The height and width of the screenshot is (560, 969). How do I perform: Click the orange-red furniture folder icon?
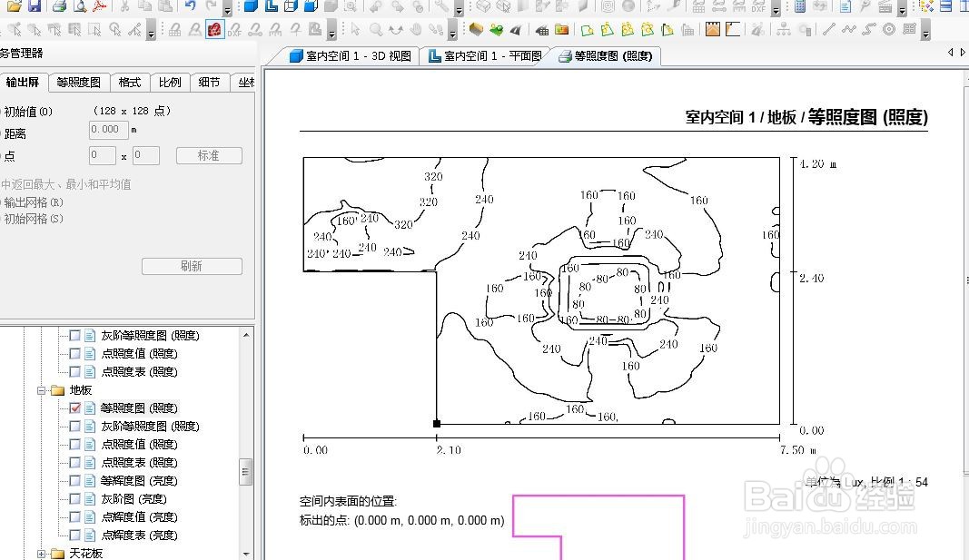click(x=561, y=29)
